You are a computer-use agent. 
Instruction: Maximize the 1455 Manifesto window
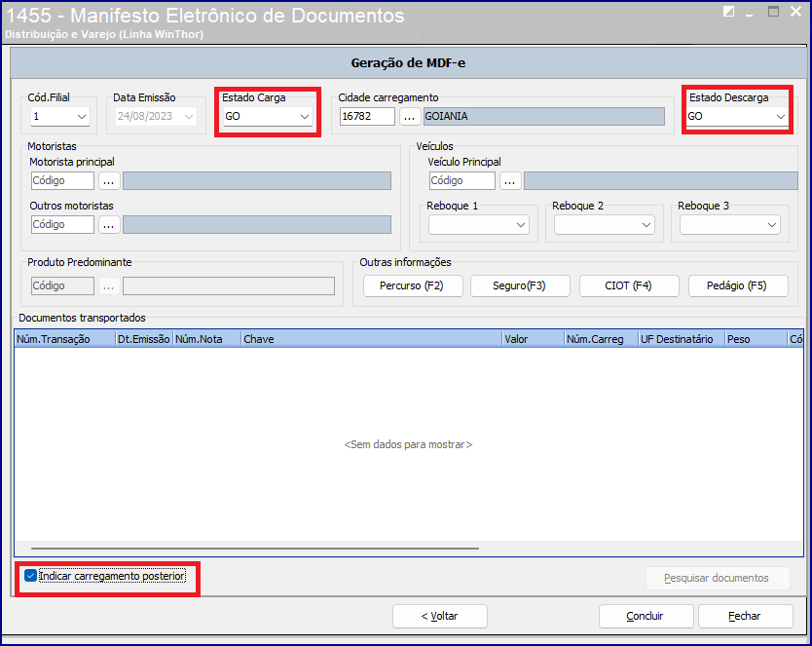[773, 12]
